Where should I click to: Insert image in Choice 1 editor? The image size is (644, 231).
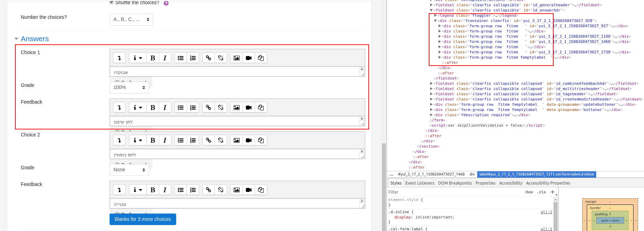(236, 58)
